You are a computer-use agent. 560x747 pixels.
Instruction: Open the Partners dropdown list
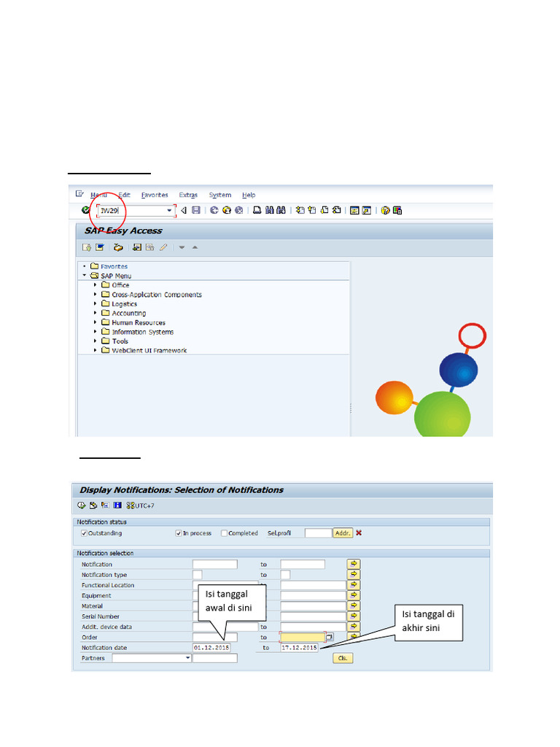tap(187, 658)
